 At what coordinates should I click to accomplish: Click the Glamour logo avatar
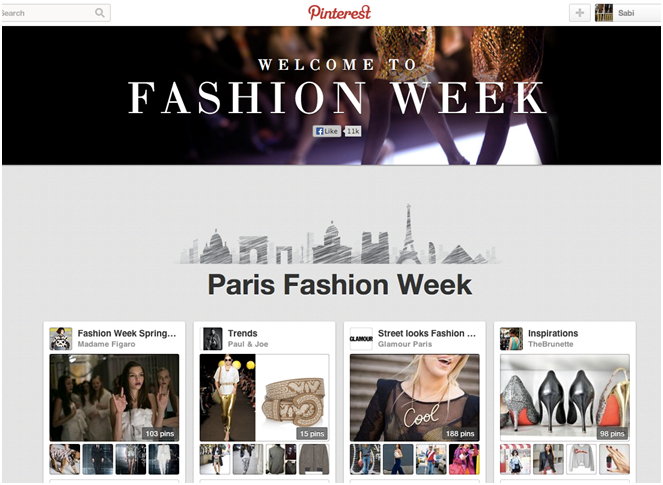coord(361,338)
